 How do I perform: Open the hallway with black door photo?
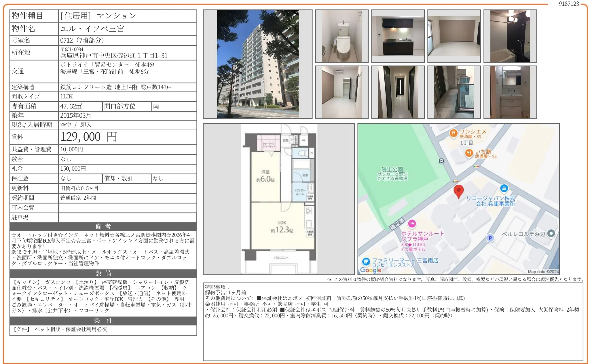coord(398,92)
